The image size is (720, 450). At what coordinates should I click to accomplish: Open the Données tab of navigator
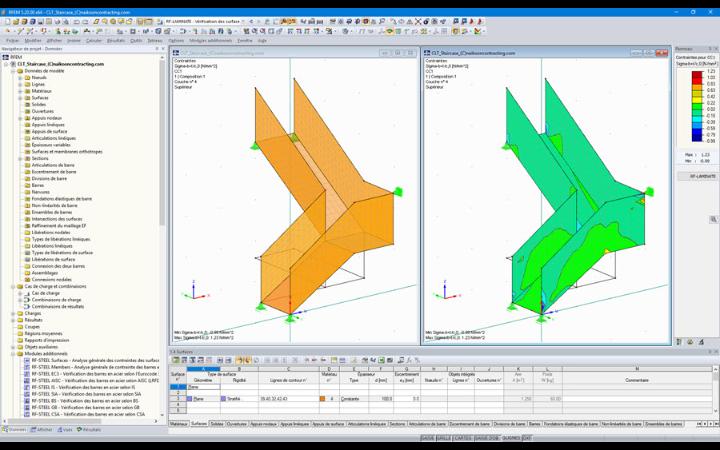(15, 430)
